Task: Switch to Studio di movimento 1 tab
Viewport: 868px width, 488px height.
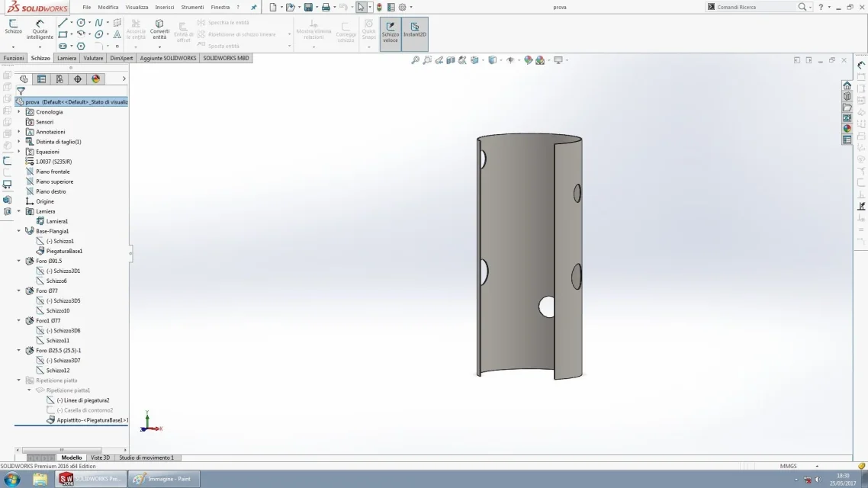Action: pos(146,457)
